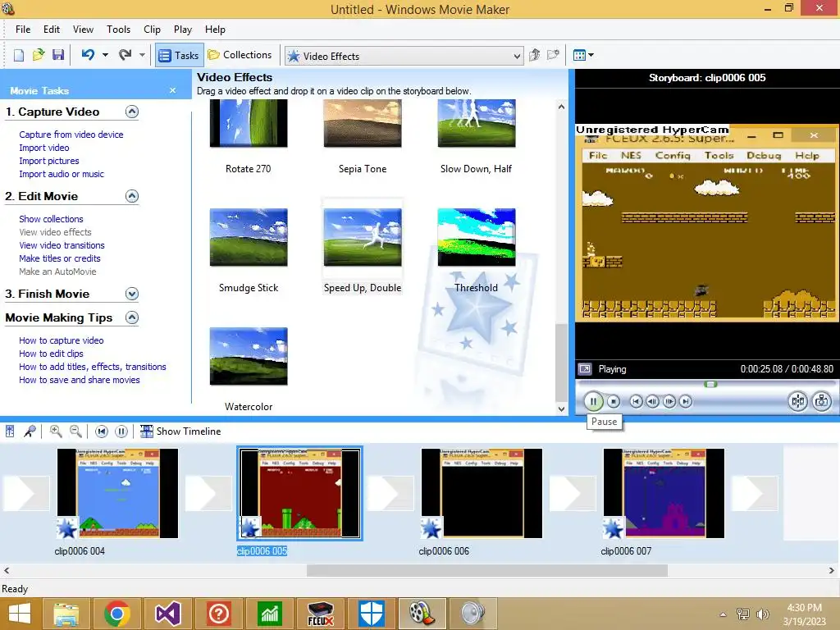Open the undo history dropdown arrow
Screen dimensions: 840x630
(105, 55)
